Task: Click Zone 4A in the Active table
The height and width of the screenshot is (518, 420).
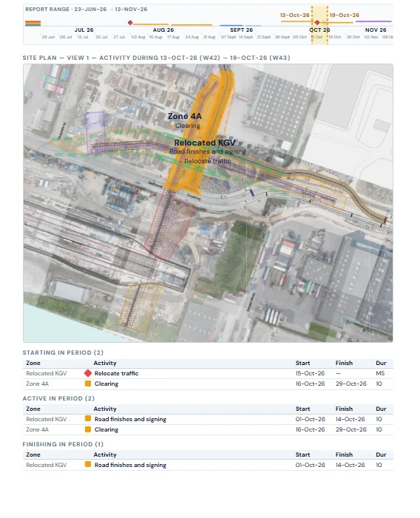Action: click(x=37, y=429)
